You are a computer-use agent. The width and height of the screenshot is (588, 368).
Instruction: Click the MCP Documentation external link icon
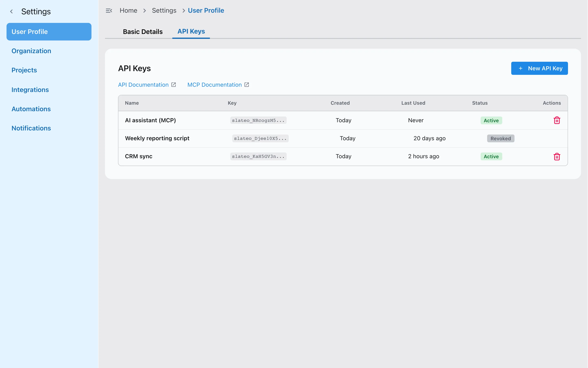point(247,85)
